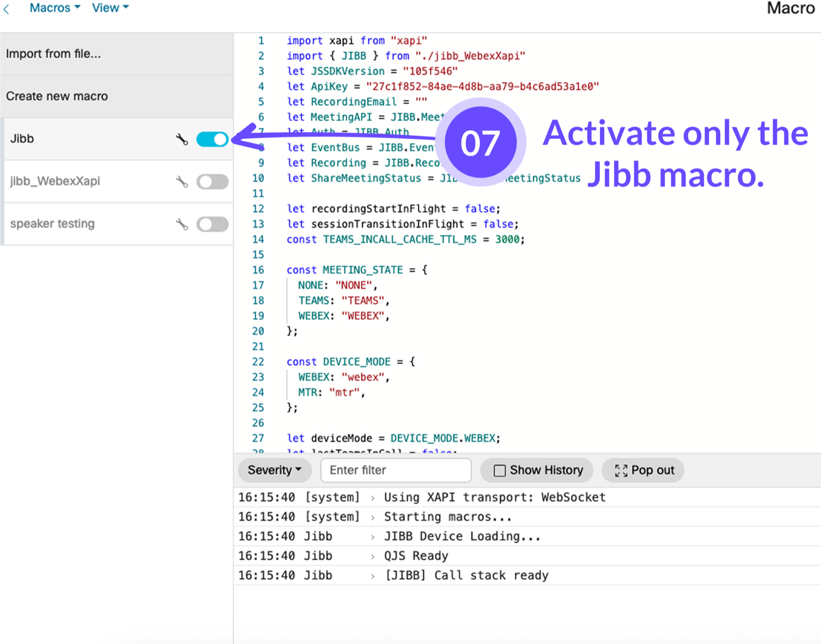Click TEAMS_INCALL_CACHE_TTL_MS on line 14
This screenshot has height=644, width=821.
400,239
